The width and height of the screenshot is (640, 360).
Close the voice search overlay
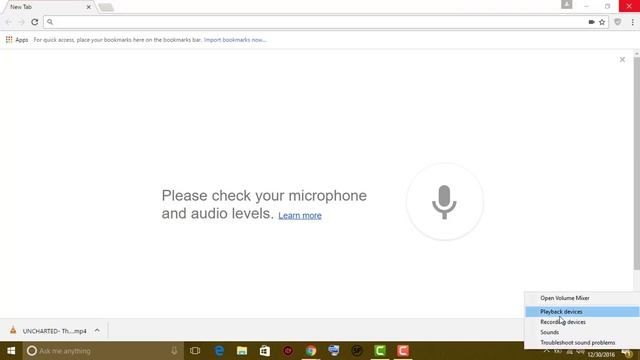[x=622, y=60]
